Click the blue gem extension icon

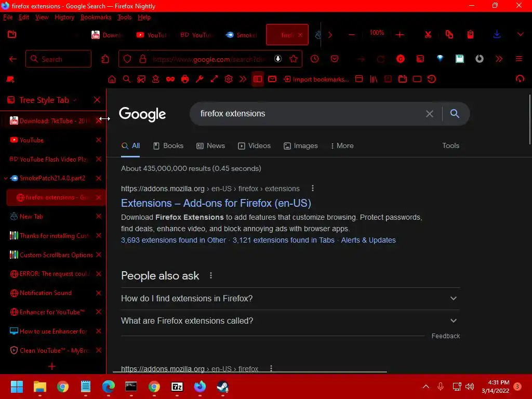coord(440,59)
